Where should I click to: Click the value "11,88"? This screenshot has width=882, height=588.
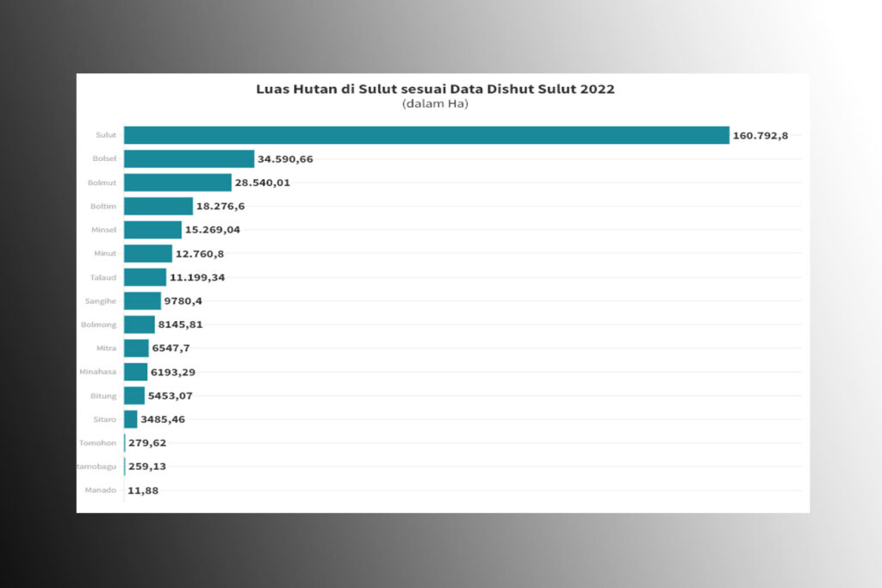coord(144,491)
